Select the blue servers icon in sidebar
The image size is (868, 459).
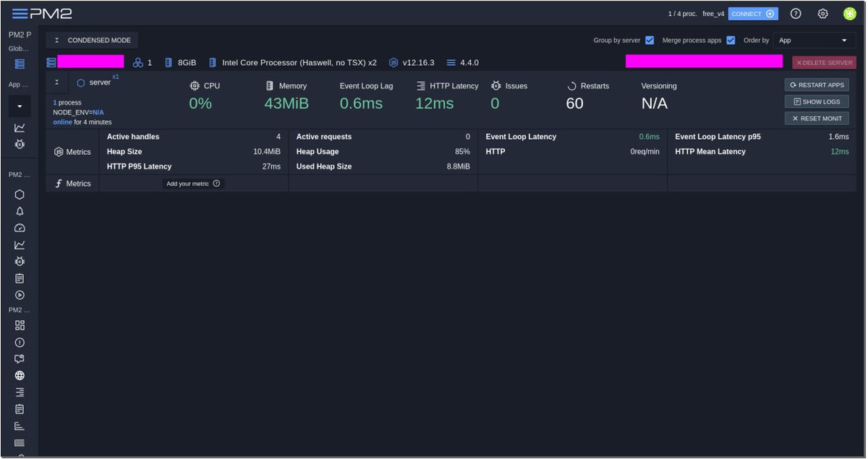tap(20, 64)
